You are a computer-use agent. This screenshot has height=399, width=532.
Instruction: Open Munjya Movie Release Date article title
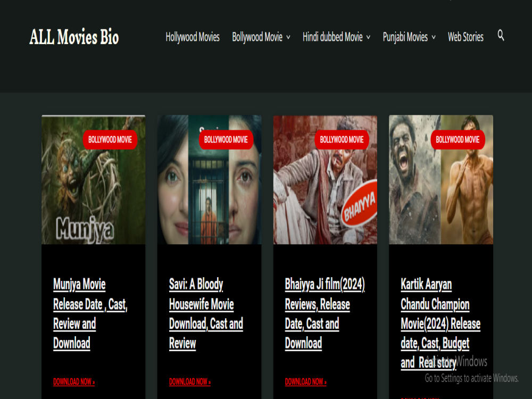click(x=90, y=313)
